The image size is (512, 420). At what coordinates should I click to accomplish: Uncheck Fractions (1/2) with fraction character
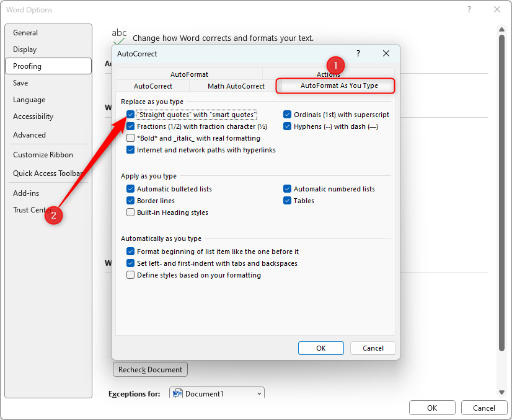pyautogui.click(x=130, y=126)
